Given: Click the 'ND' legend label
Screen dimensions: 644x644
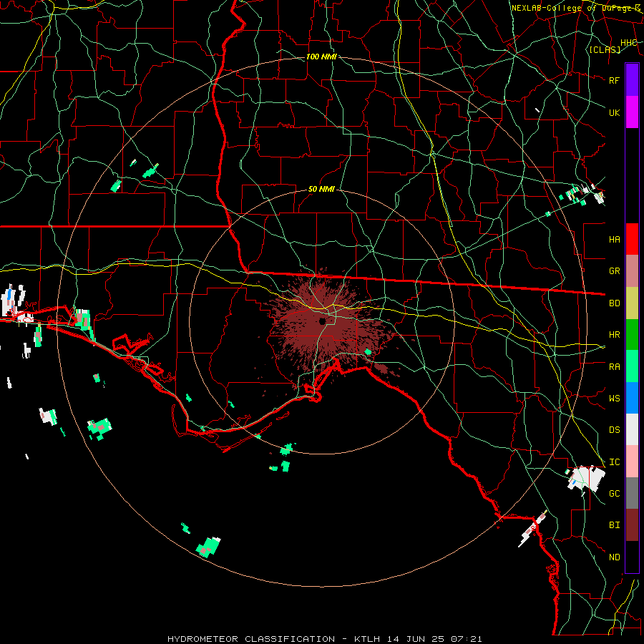Looking at the screenshot, I should [614, 557].
